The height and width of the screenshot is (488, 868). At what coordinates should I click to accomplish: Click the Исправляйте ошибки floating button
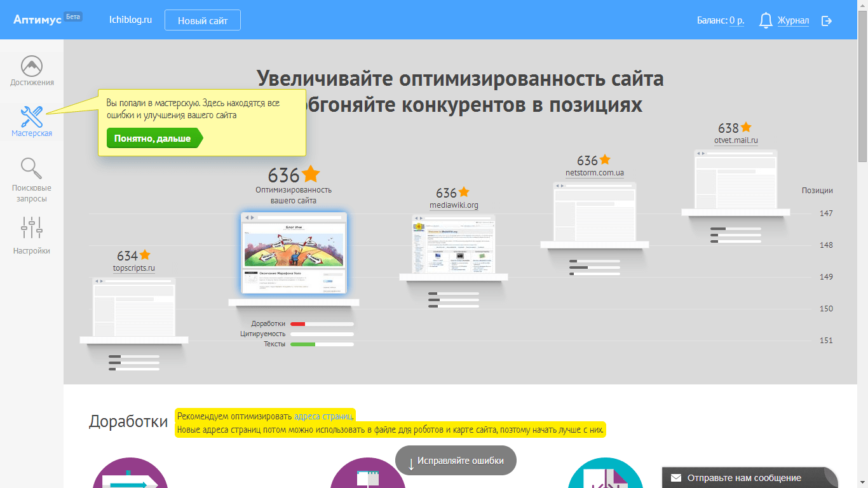(456, 461)
